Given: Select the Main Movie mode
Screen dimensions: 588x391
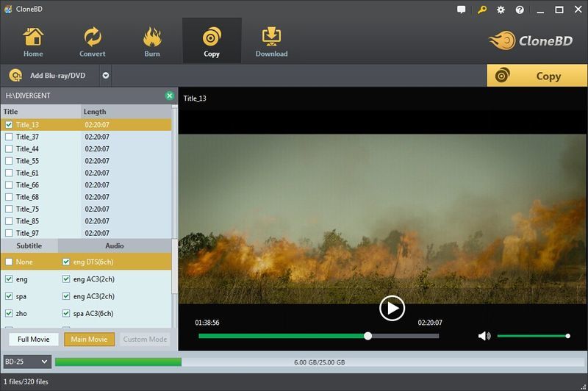Looking at the screenshot, I should point(89,340).
